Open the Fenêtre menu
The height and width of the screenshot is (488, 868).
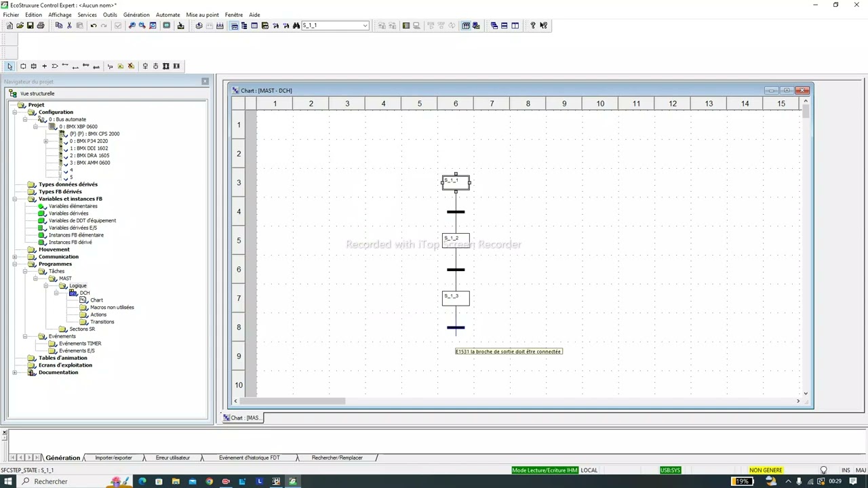(233, 14)
